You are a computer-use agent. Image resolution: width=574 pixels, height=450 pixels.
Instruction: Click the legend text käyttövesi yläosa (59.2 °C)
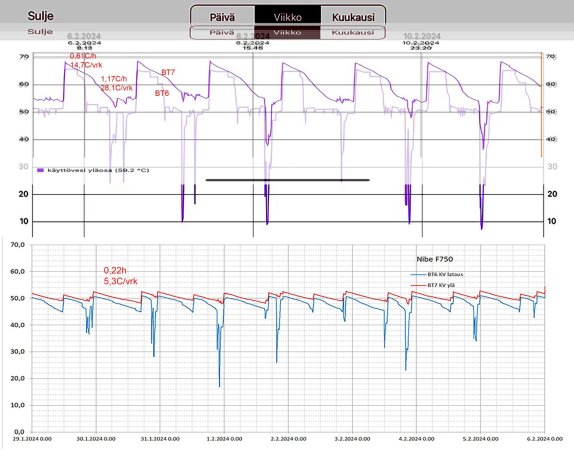coord(98,170)
